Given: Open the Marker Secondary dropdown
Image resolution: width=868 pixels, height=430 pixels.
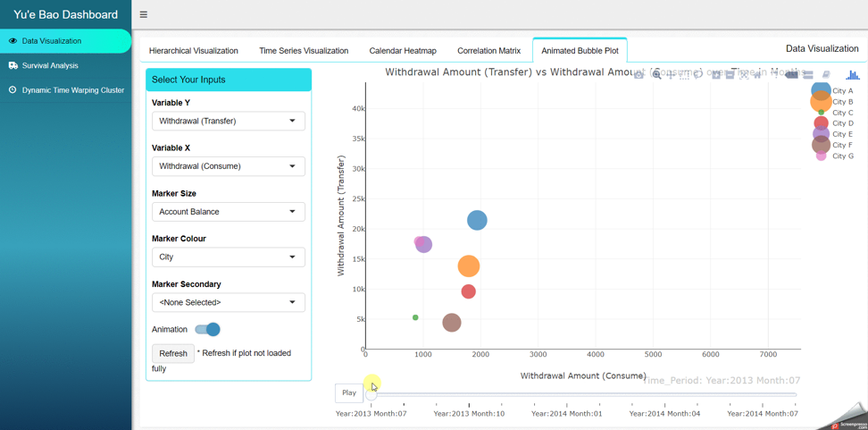Looking at the screenshot, I should coord(228,302).
